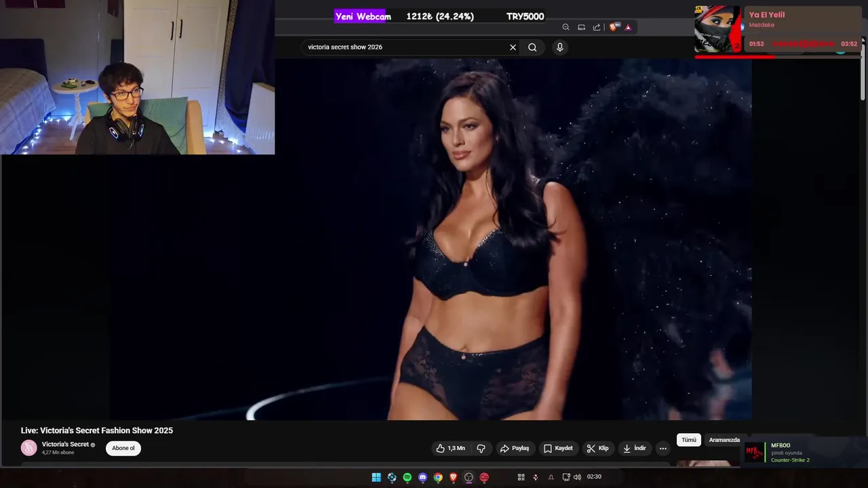Open more actions three-dot menu
The image size is (868, 488).
[663, 448]
